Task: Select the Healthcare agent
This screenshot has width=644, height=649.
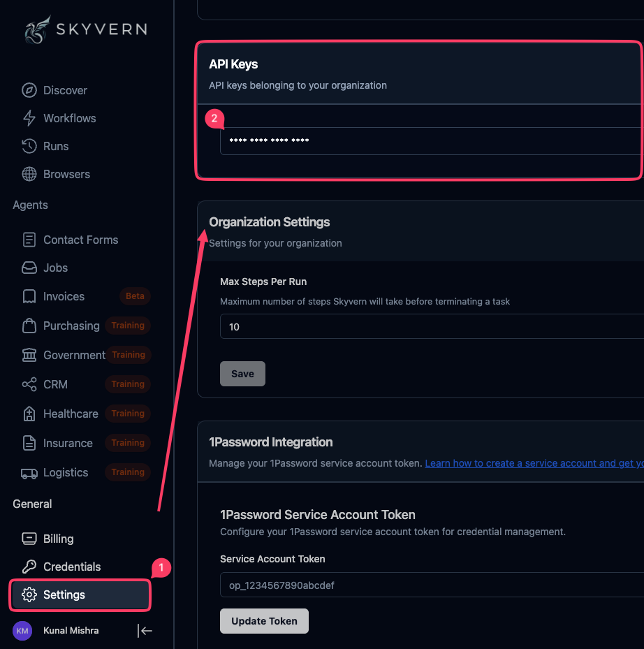Action: pyautogui.click(x=71, y=414)
